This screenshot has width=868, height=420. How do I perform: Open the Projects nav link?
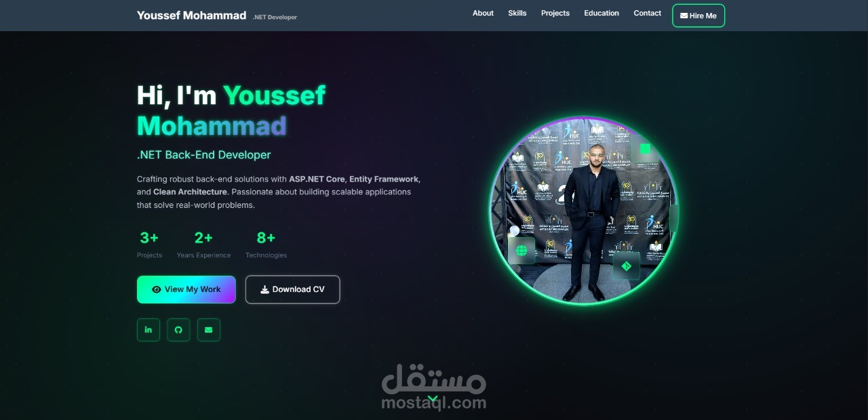pos(555,13)
